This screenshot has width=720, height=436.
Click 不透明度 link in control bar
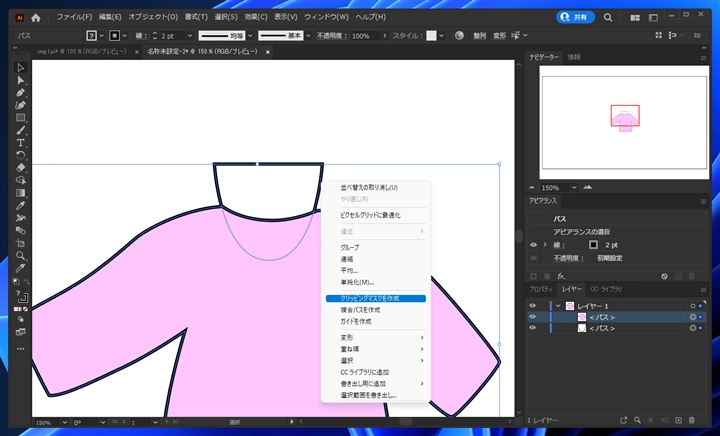point(330,35)
